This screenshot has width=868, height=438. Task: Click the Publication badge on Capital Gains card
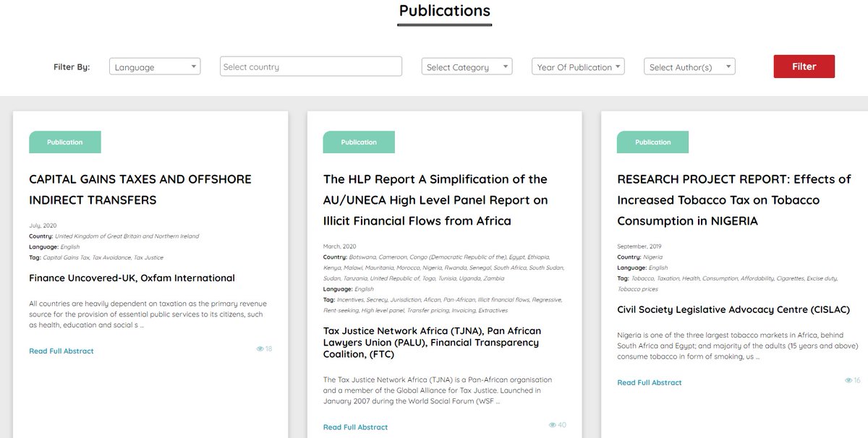click(x=65, y=142)
